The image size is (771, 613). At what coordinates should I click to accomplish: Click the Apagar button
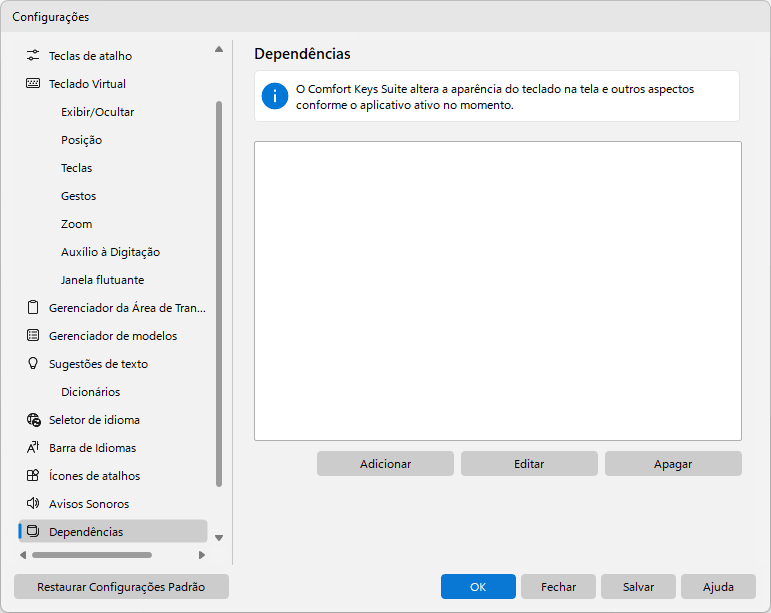point(673,464)
